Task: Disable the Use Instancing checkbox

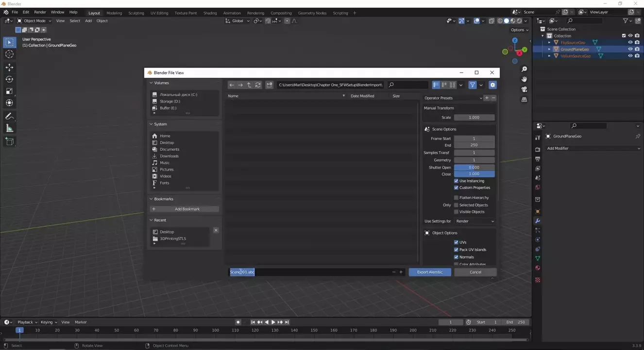Action: 456,181
